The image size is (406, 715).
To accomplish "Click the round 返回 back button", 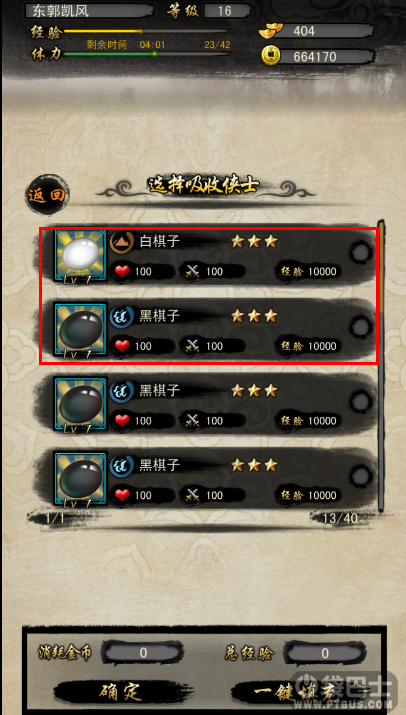I will point(47,196).
